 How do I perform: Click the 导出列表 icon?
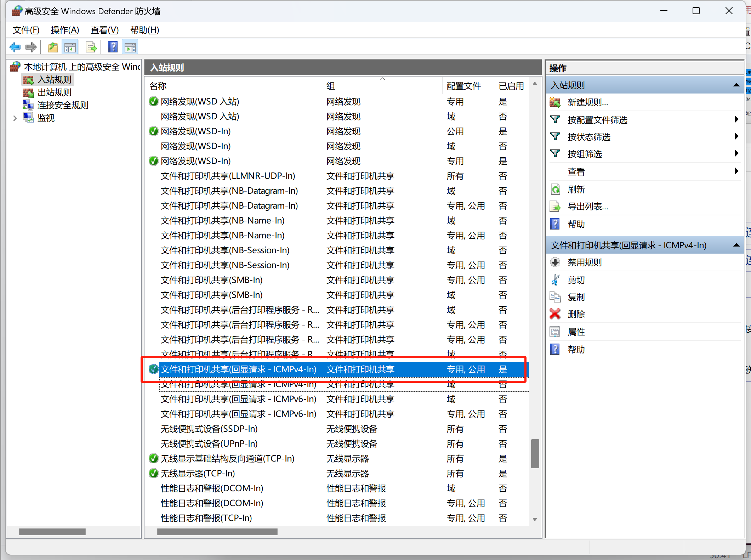pyautogui.click(x=555, y=207)
